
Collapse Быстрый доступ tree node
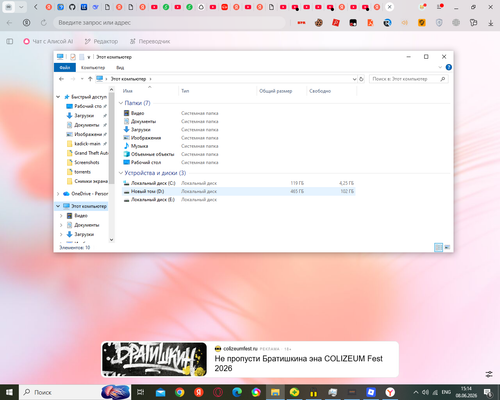(x=58, y=97)
